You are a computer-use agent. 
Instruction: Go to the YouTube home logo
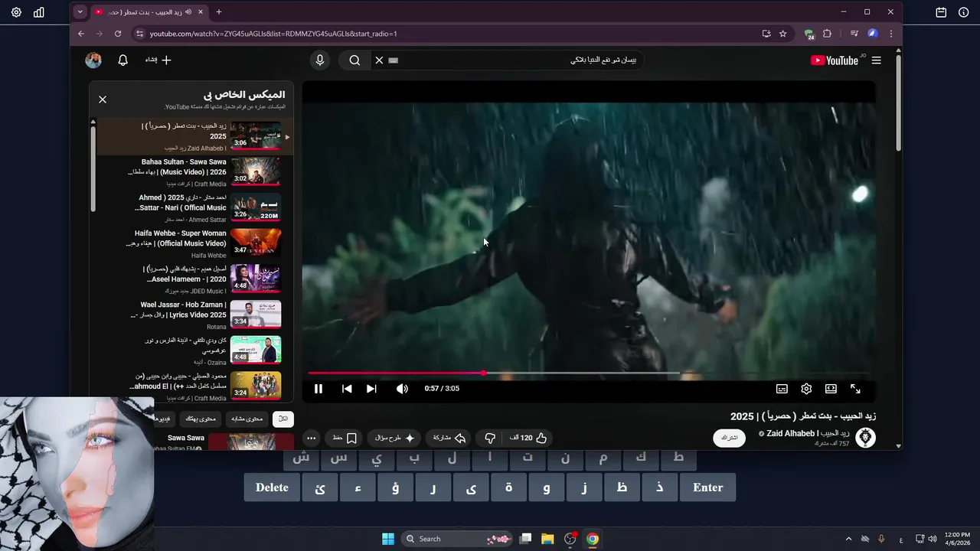coord(835,60)
